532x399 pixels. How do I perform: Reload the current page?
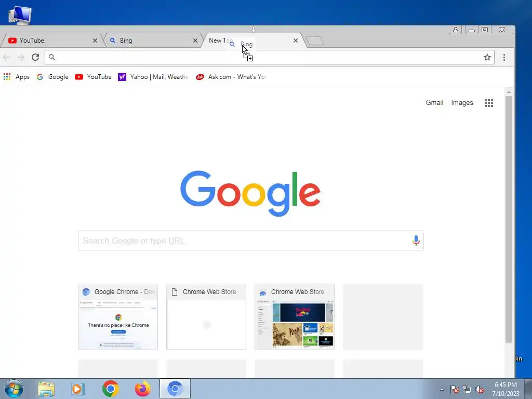(x=35, y=57)
